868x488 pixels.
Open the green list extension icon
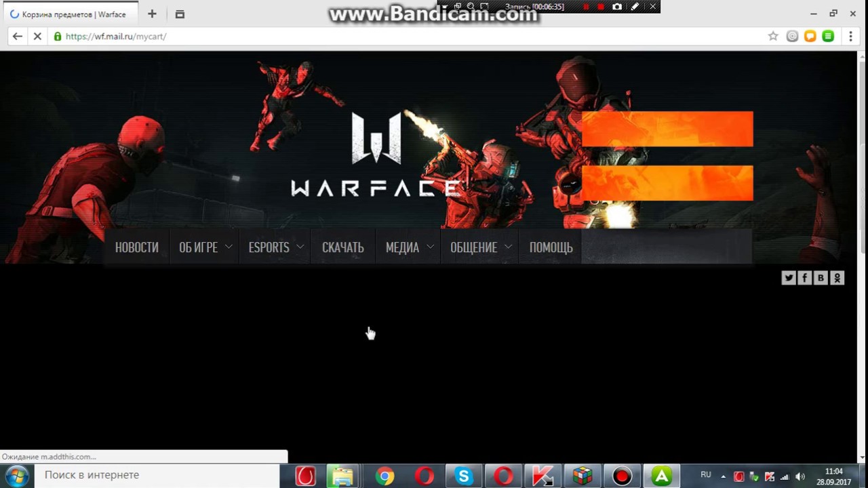pyautogui.click(x=828, y=37)
